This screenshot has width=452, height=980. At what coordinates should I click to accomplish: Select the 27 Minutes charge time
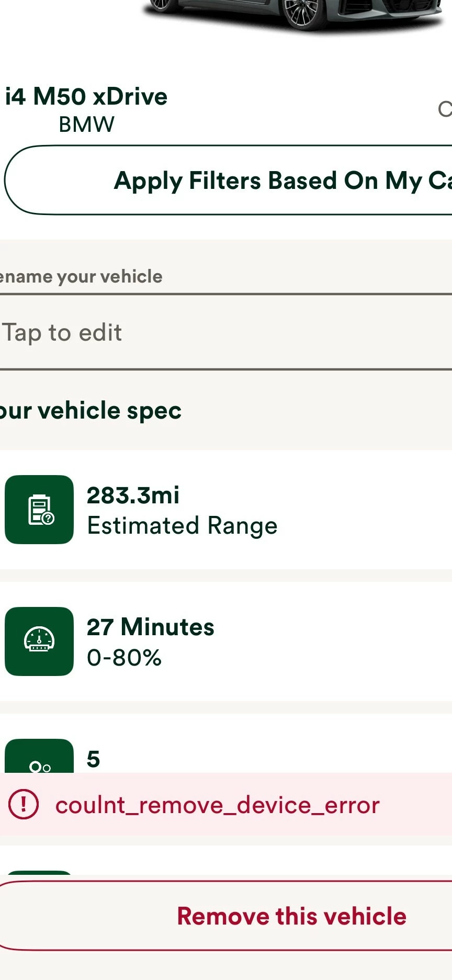pos(150,627)
